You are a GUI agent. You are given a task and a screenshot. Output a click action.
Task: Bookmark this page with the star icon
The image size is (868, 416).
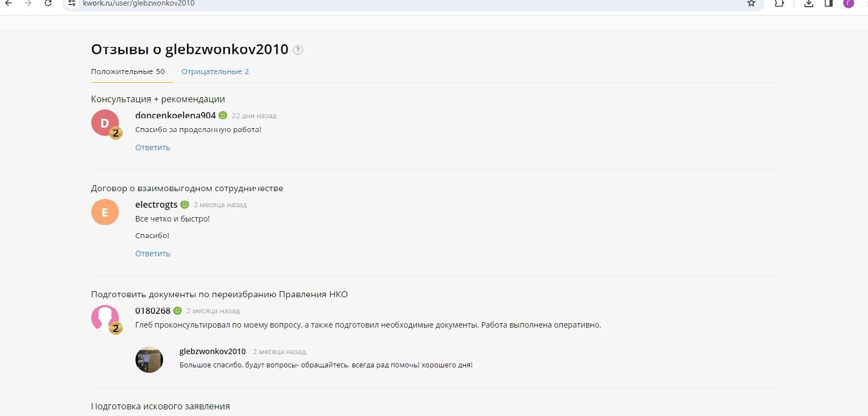[x=751, y=3]
